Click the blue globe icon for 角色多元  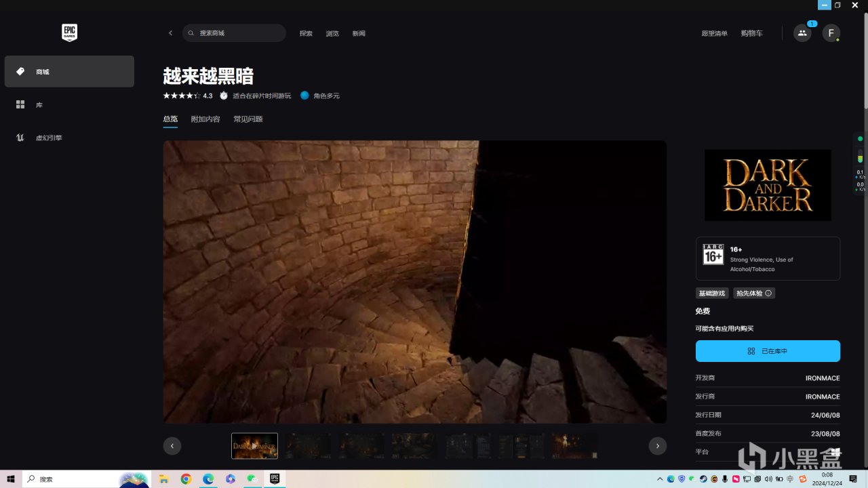tap(304, 96)
